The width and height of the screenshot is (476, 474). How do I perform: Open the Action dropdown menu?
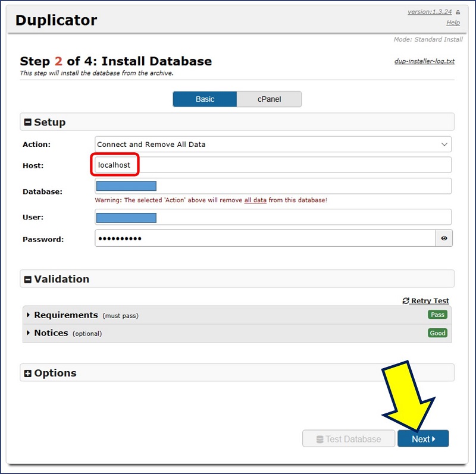point(273,144)
